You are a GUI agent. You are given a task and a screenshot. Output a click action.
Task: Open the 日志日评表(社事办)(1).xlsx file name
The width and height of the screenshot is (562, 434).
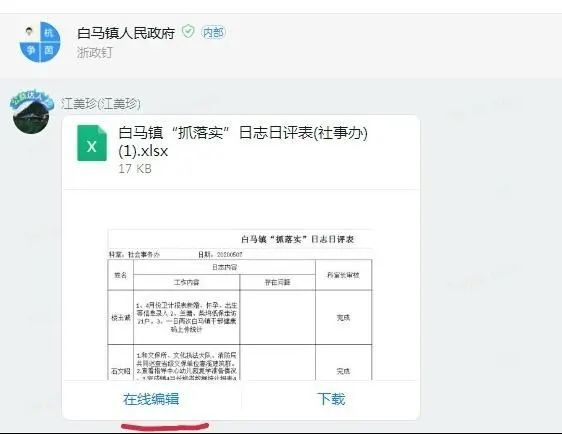243,142
